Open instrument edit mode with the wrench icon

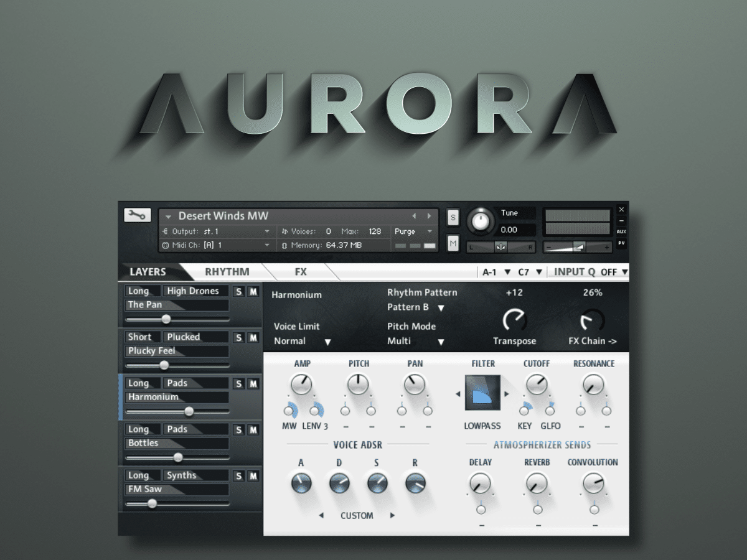137,215
